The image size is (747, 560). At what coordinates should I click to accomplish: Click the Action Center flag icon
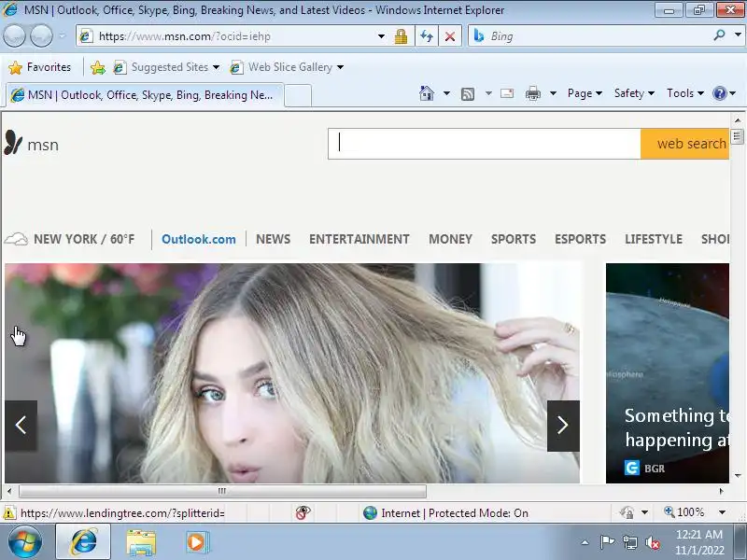[x=607, y=542]
